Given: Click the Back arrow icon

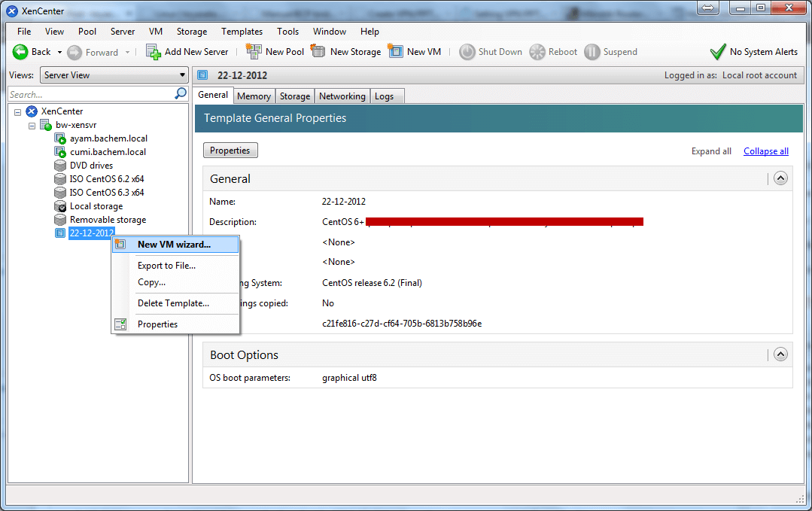Looking at the screenshot, I should pos(20,52).
